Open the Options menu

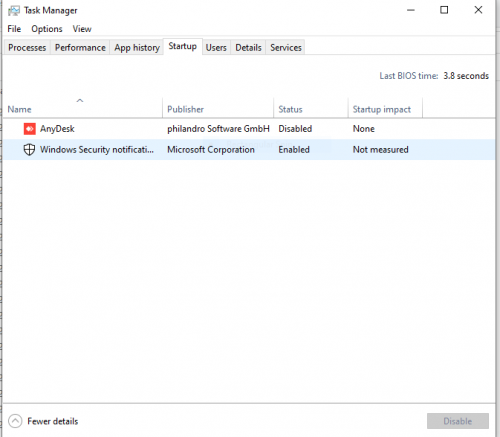click(47, 29)
